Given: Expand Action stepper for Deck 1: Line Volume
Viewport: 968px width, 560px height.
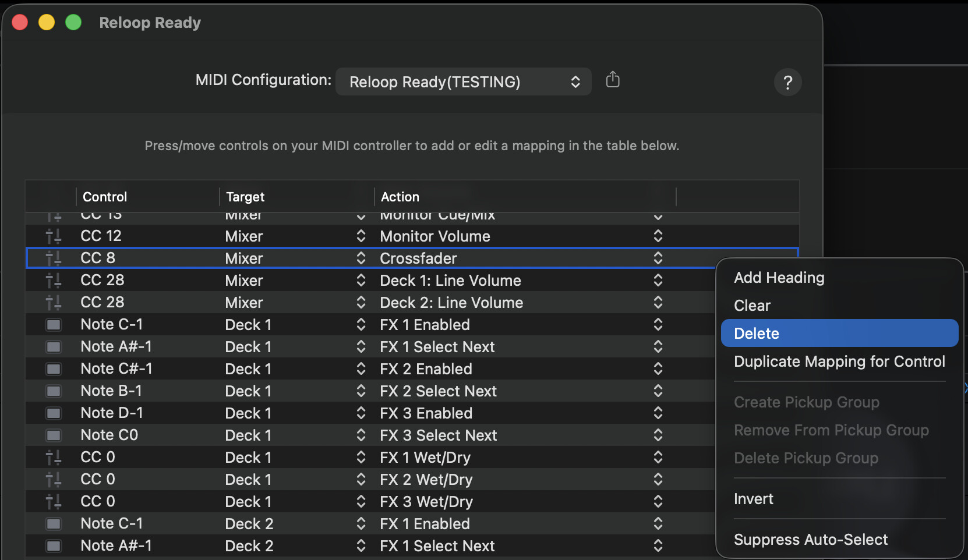Looking at the screenshot, I should (x=658, y=281).
